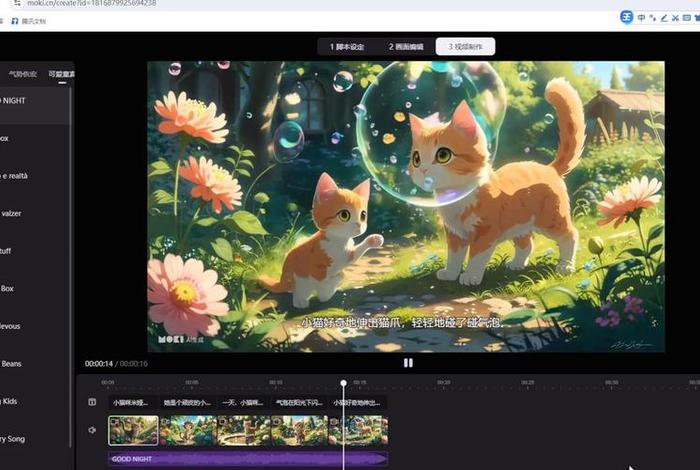Mute the video track speaker icon
Viewport: 700px width, 470px height.
(x=92, y=430)
